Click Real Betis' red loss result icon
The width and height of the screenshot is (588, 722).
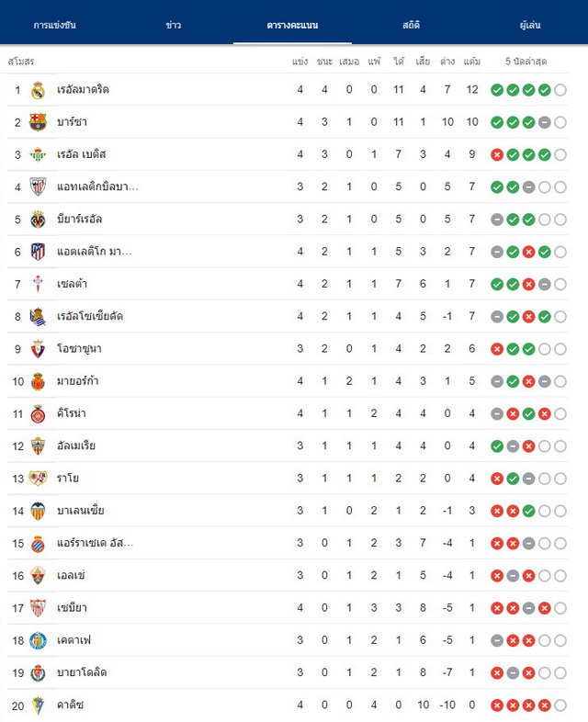pos(497,155)
